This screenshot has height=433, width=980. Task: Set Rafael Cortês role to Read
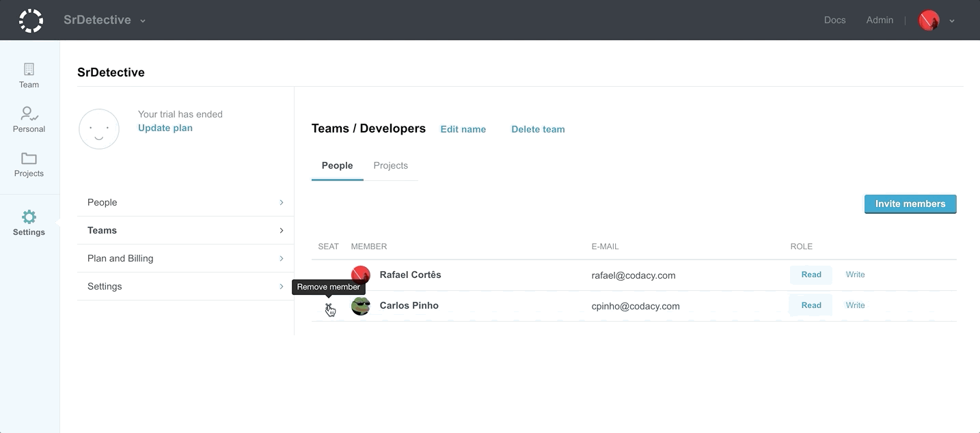pyautogui.click(x=811, y=275)
